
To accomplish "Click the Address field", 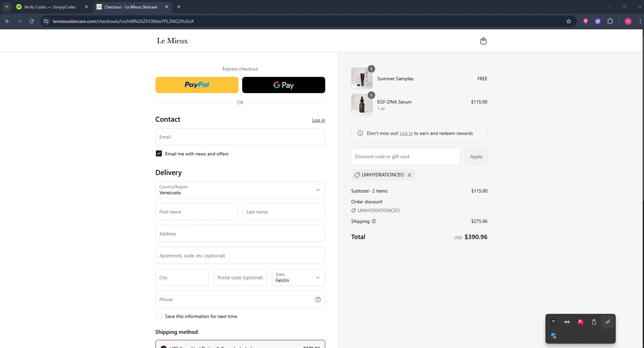I will point(240,233).
